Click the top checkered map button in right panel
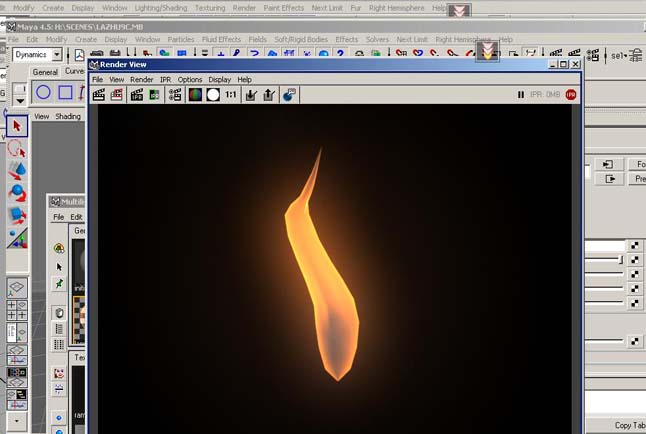 click(635, 246)
